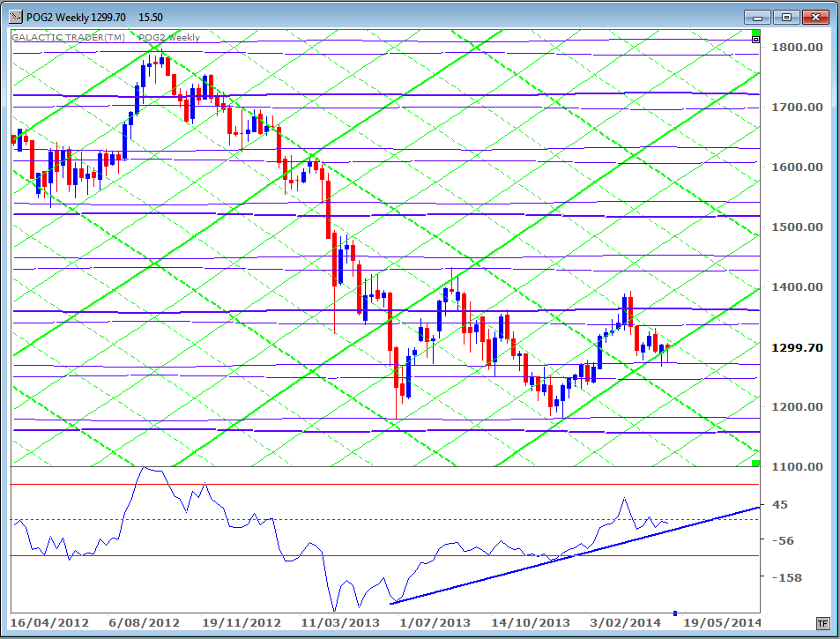Viewport: 840px width, 639px height.
Task: Click the current price 1299.70 on axis
Action: [x=797, y=348]
